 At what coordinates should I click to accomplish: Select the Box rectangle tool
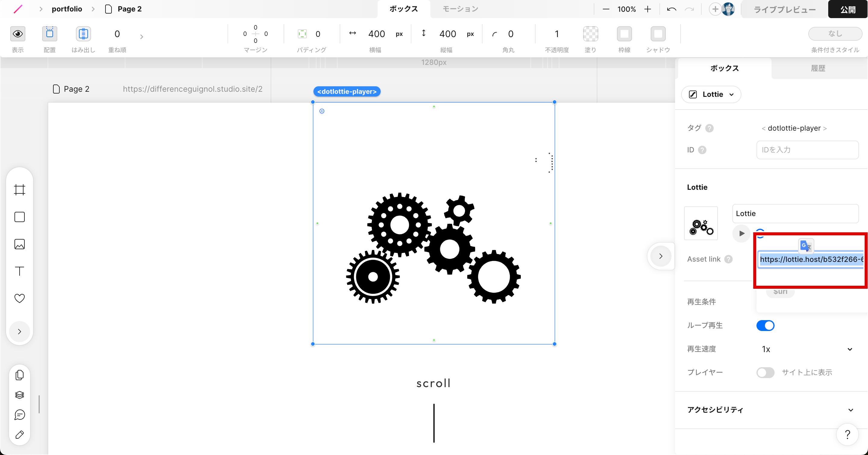20,217
